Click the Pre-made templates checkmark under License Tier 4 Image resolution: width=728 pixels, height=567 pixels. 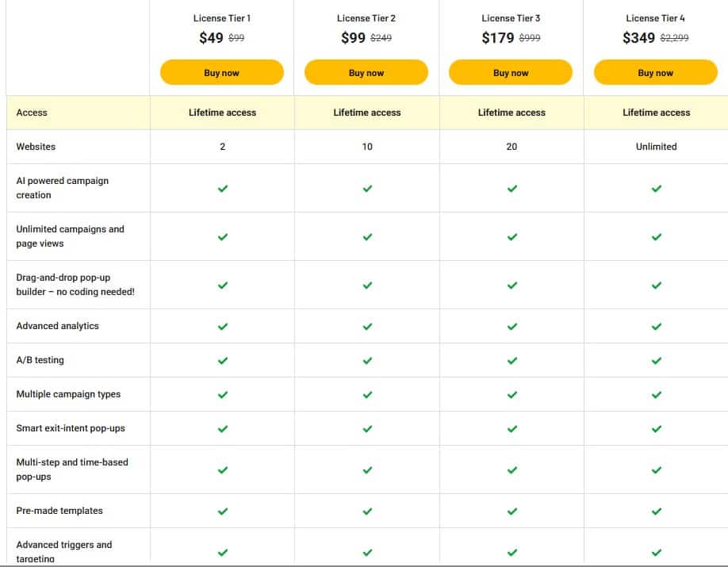(656, 511)
